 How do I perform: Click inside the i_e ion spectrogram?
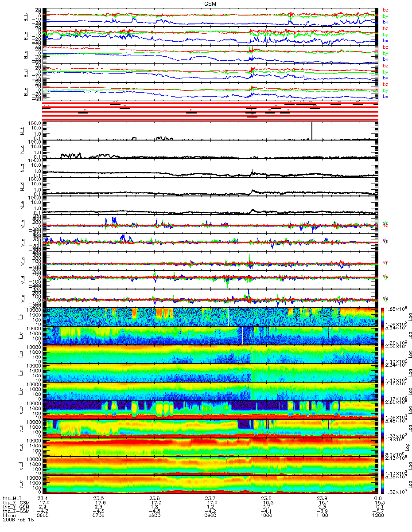coord(211,391)
